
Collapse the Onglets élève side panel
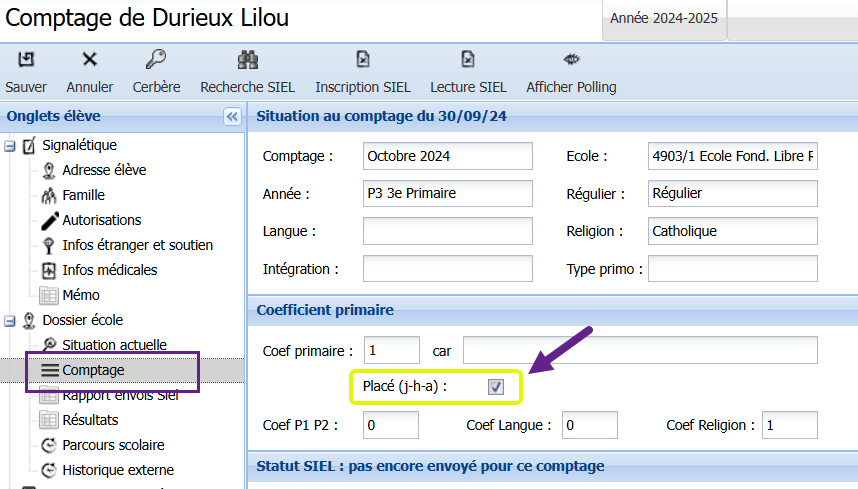(x=232, y=117)
